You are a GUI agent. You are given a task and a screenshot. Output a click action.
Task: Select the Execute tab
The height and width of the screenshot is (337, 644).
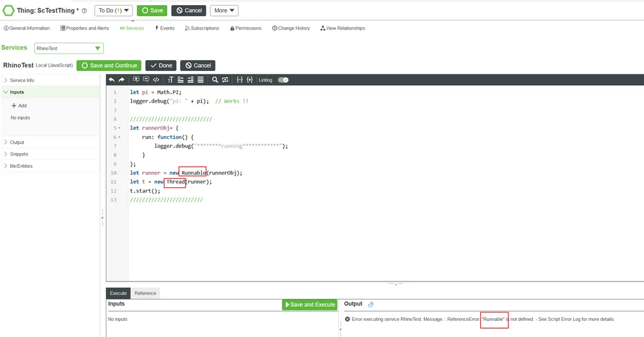point(118,293)
